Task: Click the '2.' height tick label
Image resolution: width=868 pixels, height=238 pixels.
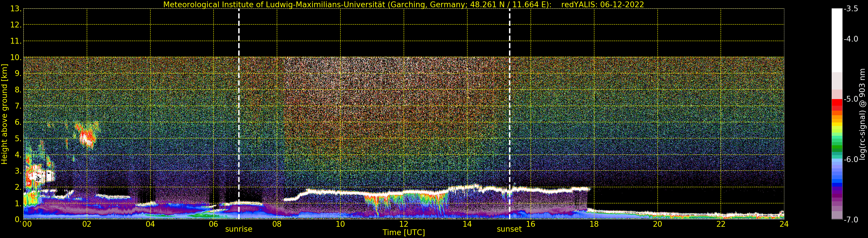Action: click(x=18, y=187)
